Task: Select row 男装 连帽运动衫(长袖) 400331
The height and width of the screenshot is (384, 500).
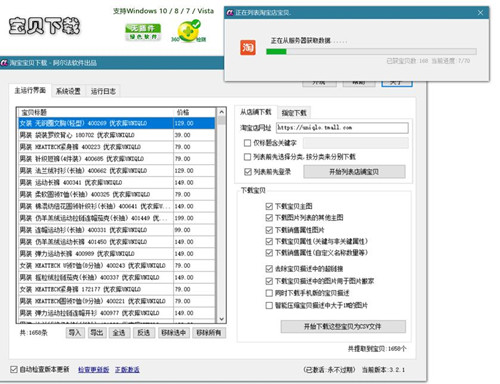Action: pos(117,230)
